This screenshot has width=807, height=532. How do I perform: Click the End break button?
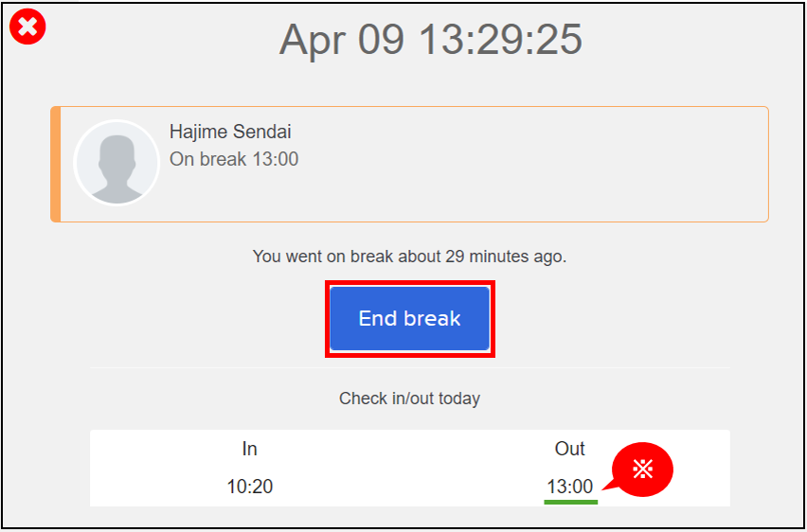410,318
